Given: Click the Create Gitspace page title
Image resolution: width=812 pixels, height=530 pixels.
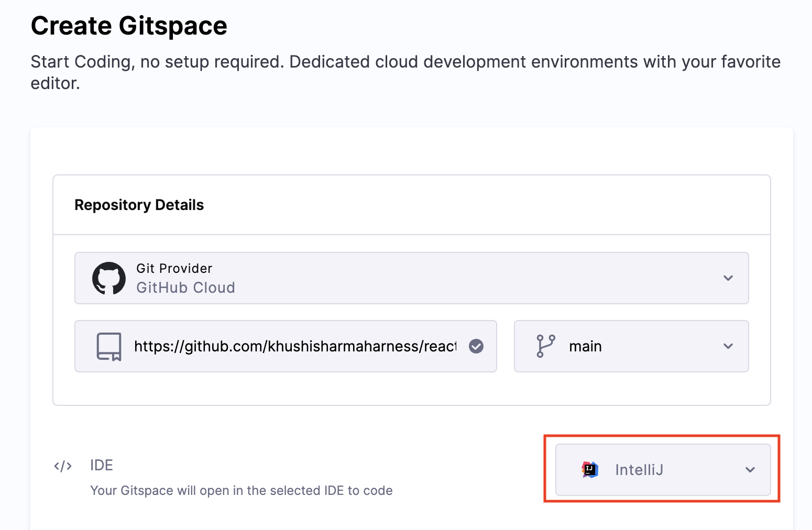Looking at the screenshot, I should click(129, 26).
